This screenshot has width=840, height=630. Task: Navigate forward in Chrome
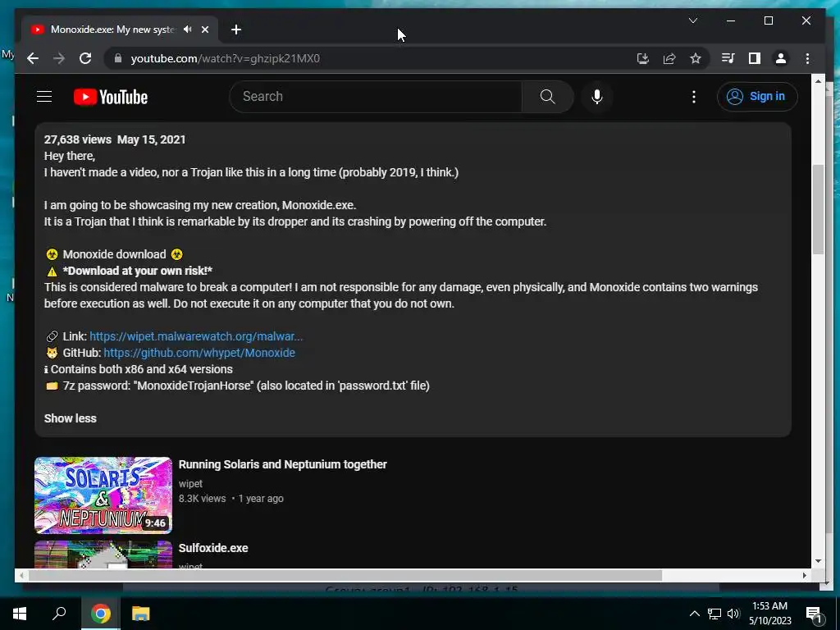(59, 58)
